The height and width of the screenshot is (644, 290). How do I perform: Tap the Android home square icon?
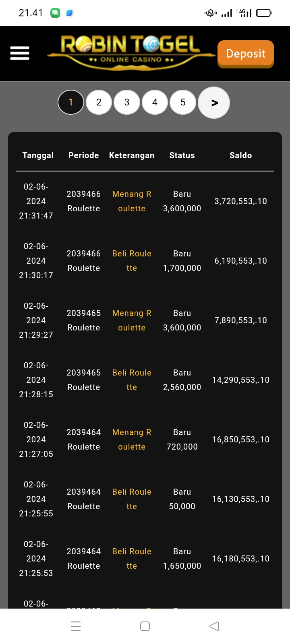click(145, 626)
